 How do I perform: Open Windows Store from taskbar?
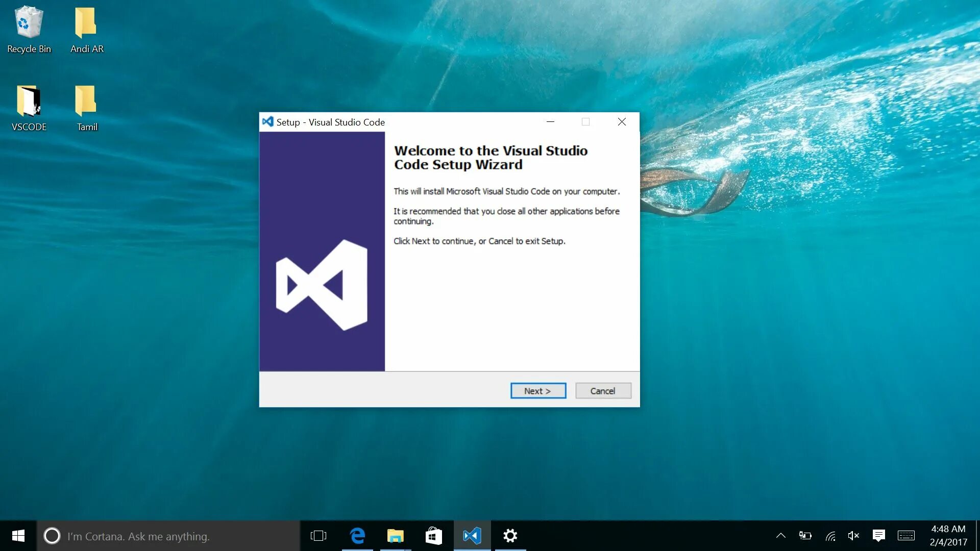434,536
